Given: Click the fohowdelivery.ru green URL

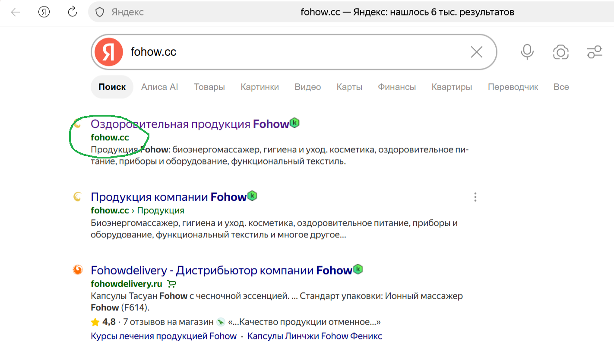Looking at the screenshot, I should pos(127,284).
